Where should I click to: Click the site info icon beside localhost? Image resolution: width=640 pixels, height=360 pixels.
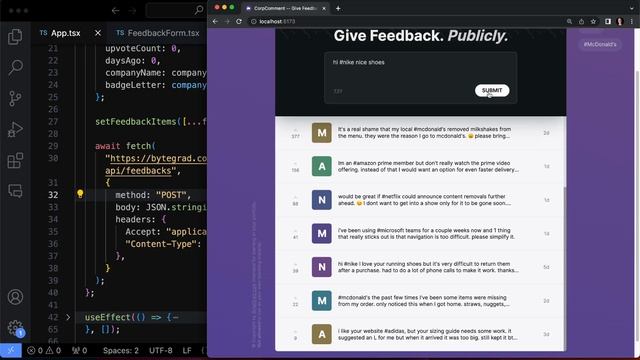253,21
